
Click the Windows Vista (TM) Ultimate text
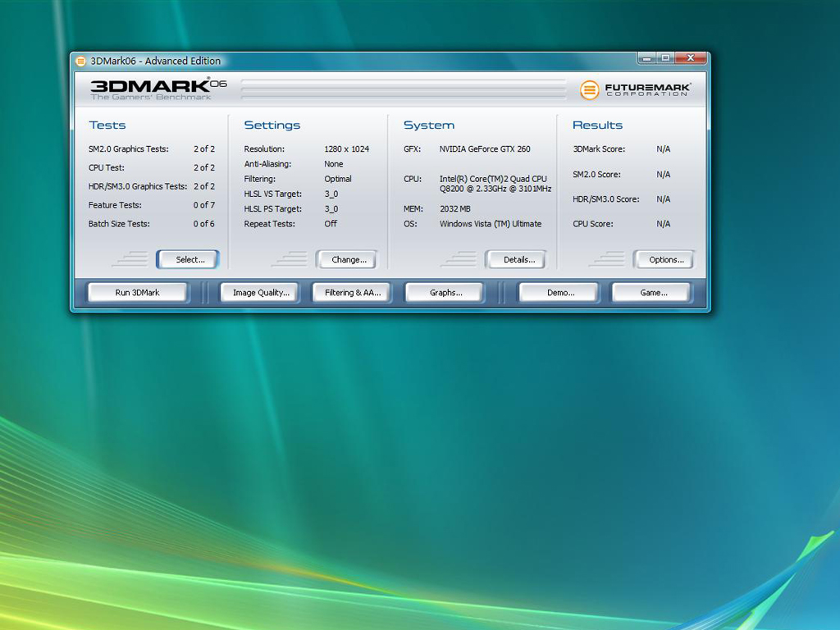tap(491, 224)
